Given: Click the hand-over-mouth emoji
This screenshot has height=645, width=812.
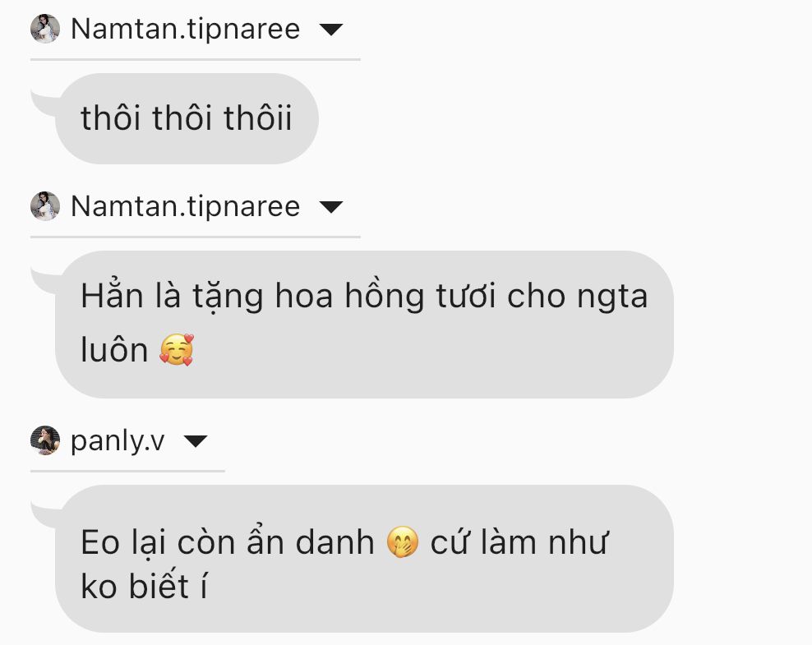Looking at the screenshot, I should 403,542.
